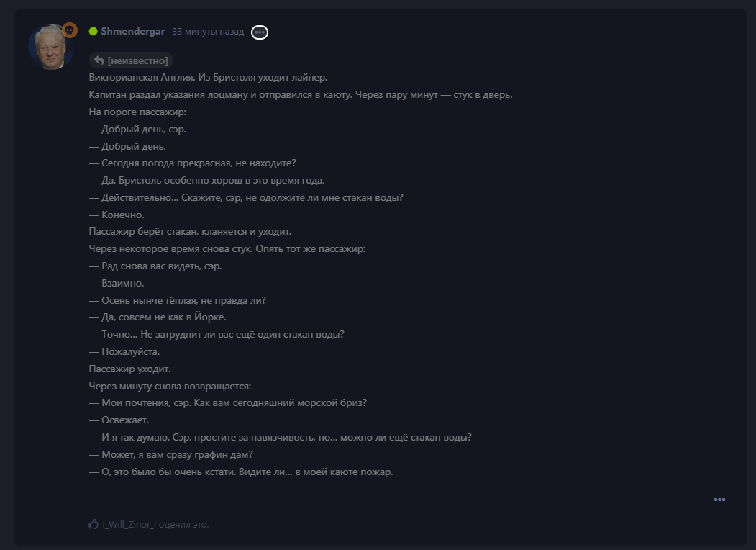Click the line starting "Викторианская Англия"

[x=208, y=77]
